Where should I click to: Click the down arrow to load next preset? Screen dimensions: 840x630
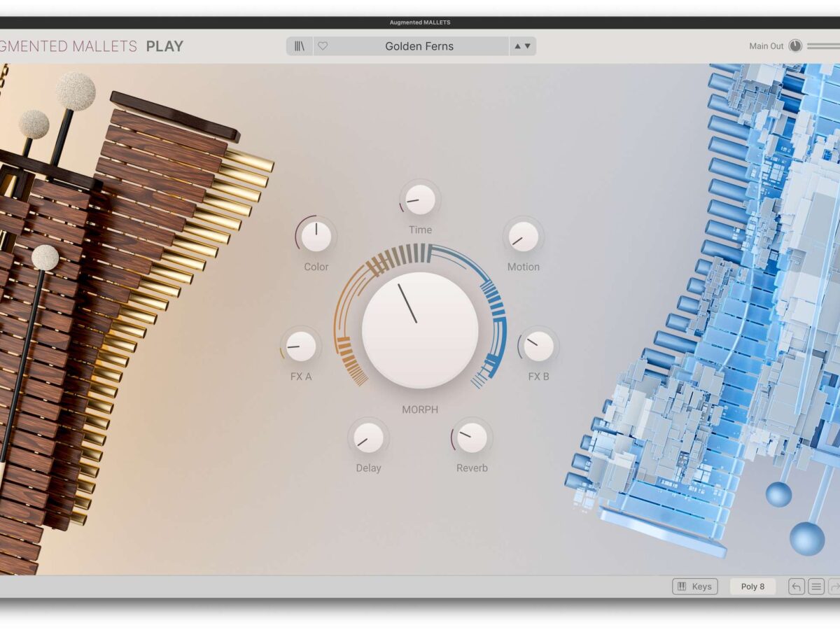pos(526,45)
